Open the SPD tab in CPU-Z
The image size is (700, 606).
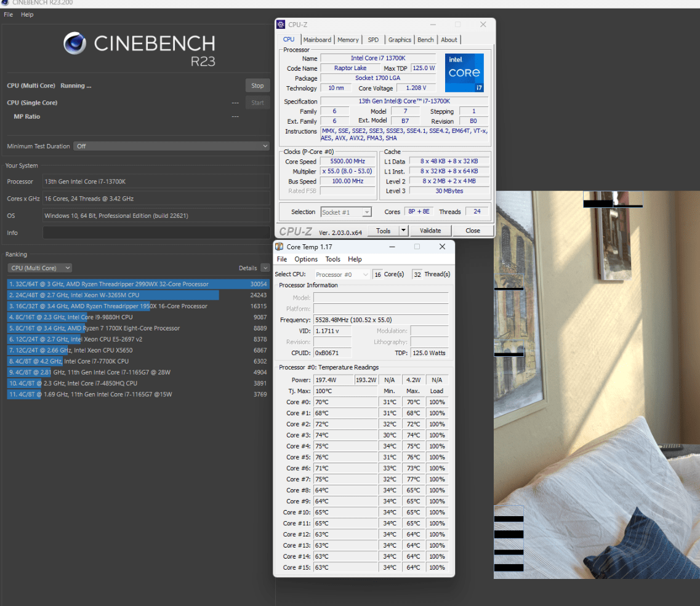click(x=373, y=40)
